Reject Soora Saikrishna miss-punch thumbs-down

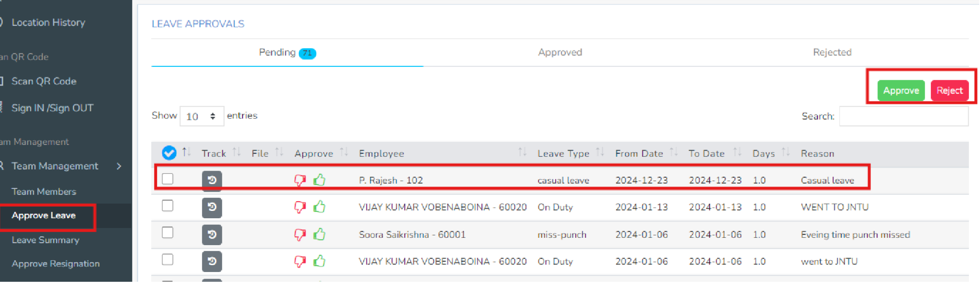click(x=300, y=235)
